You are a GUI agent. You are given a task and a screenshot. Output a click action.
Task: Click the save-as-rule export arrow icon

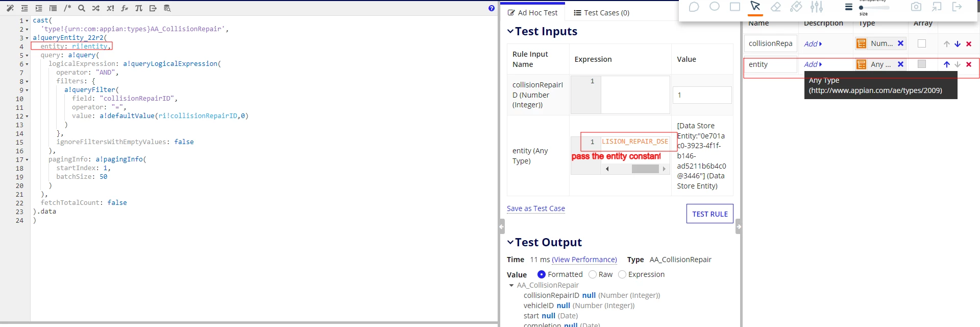click(x=153, y=8)
